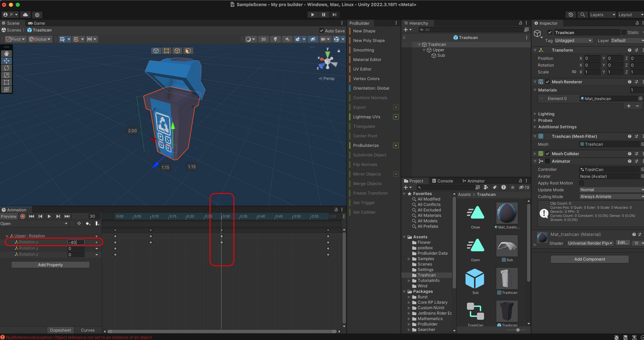The image size is (644, 340).
Task: Click the animation record button
Action: 23,217
